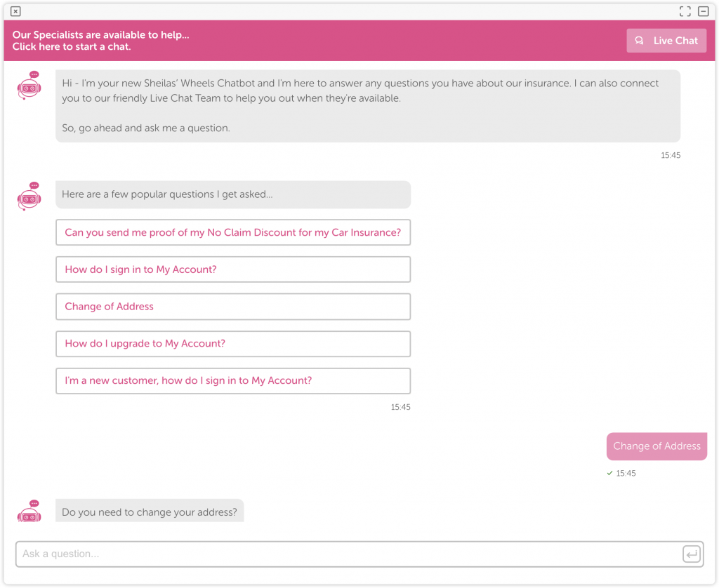Start a Live Chat with a specialist
The width and height of the screenshot is (719, 588).
click(666, 41)
